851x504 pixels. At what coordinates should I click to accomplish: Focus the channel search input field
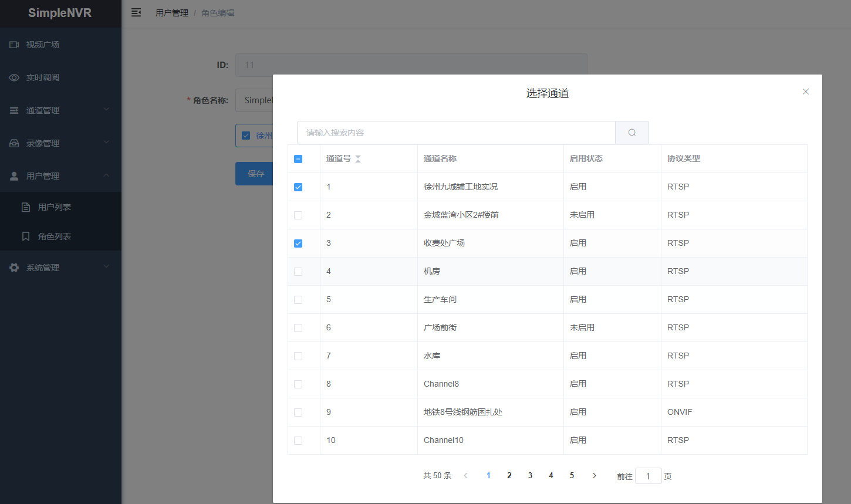pyautogui.click(x=456, y=133)
